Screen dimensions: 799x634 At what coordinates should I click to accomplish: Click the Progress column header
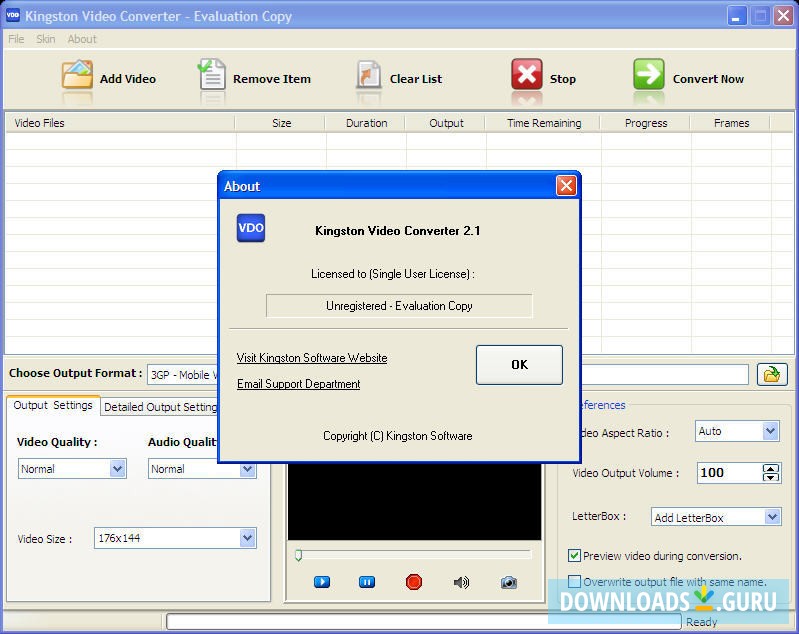click(x=646, y=123)
